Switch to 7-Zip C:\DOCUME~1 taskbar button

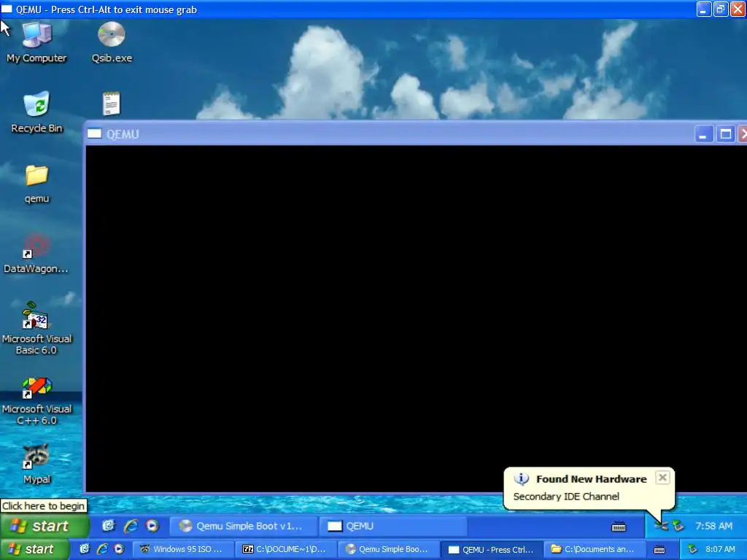[286, 550]
